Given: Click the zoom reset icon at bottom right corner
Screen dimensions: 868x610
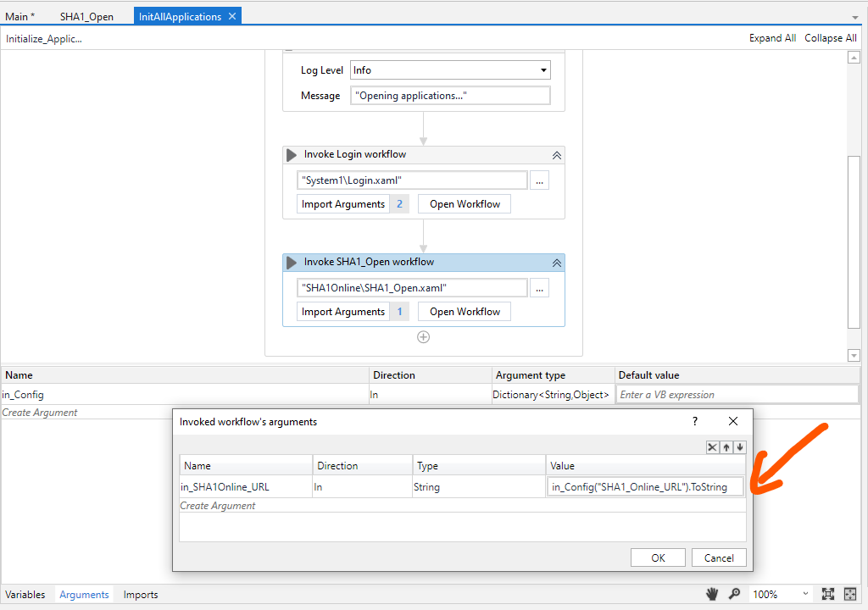Looking at the screenshot, I should click(849, 594).
